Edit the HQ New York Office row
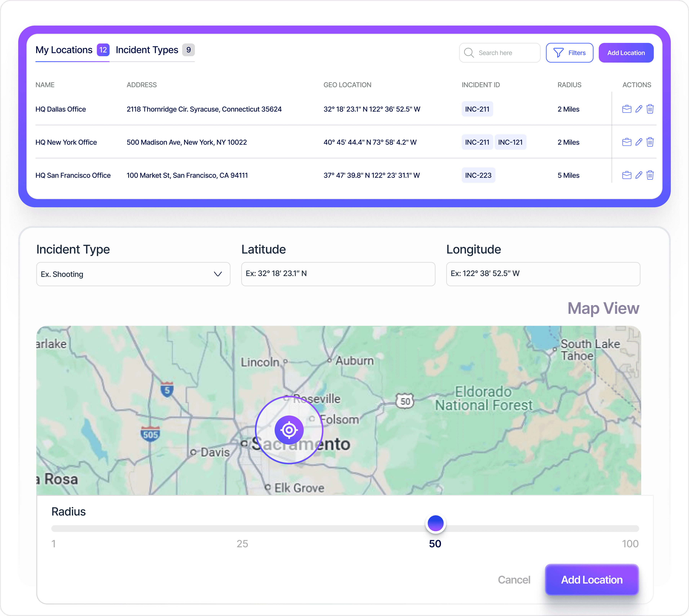This screenshot has width=689, height=616. (x=639, y=142)
